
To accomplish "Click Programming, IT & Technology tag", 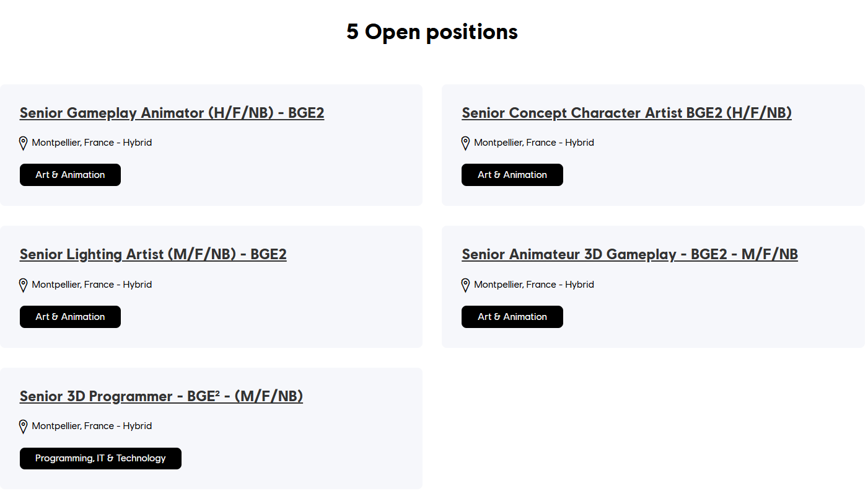I will click(100, 458).
